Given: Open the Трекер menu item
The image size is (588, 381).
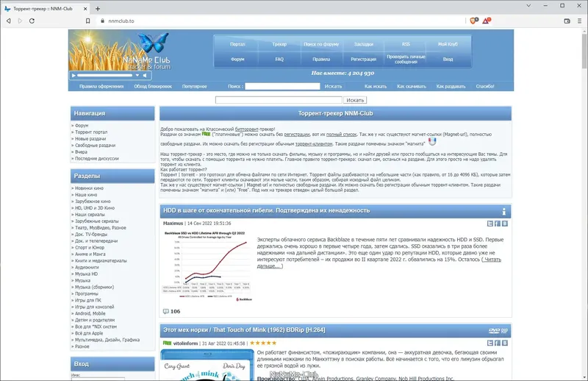Looking at the screenshot, I should tap(279, 44).
